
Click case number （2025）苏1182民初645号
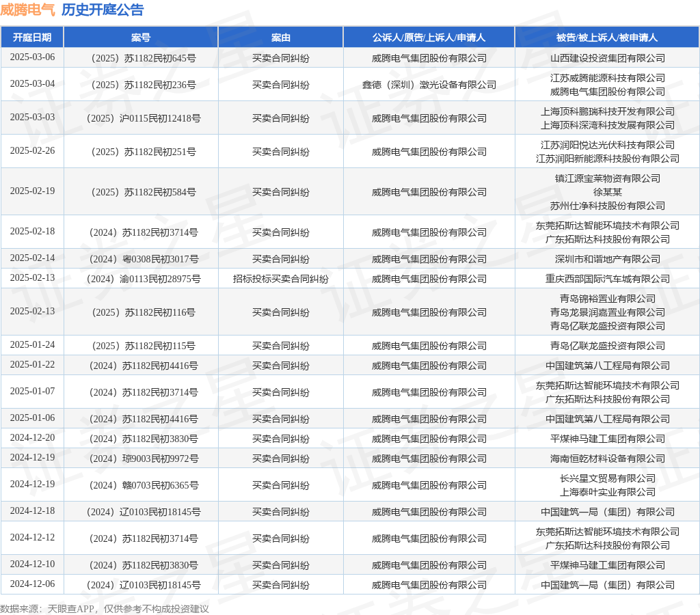point(141,59)
